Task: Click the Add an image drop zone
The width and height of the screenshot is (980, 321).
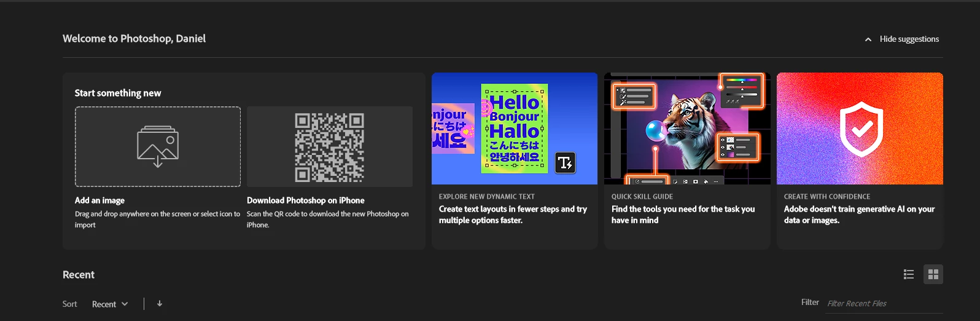Action: [158, 146]
